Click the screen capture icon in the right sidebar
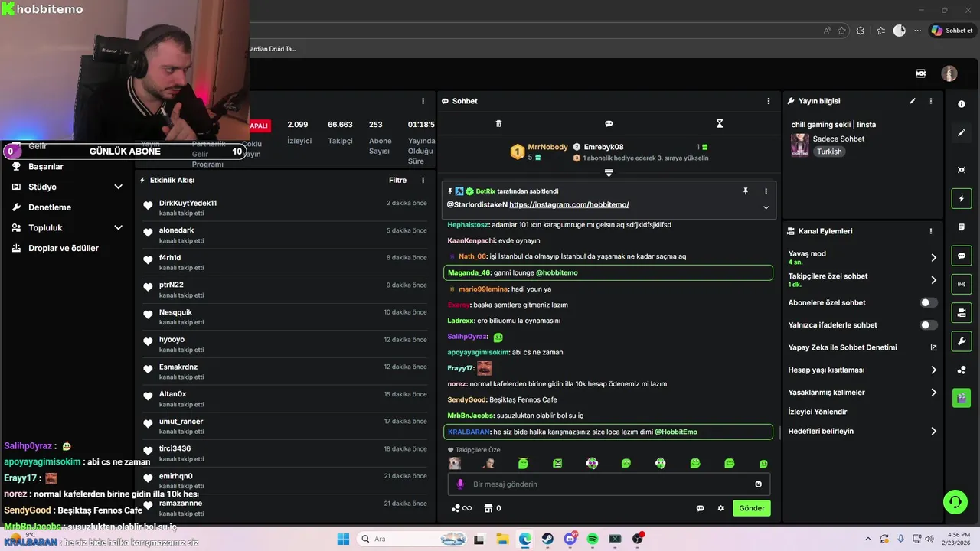This screenshot has width=980, height=551. tap(962, 170)
